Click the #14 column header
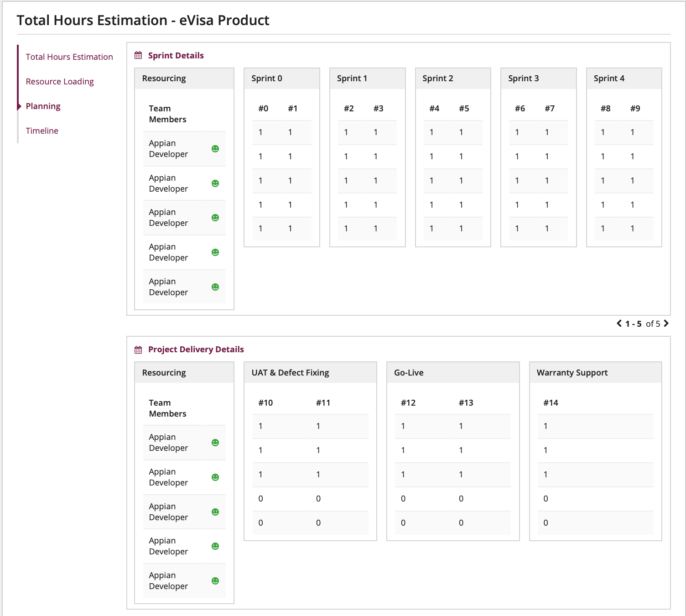This screenshot has width=686, height=616. (551, 403)
